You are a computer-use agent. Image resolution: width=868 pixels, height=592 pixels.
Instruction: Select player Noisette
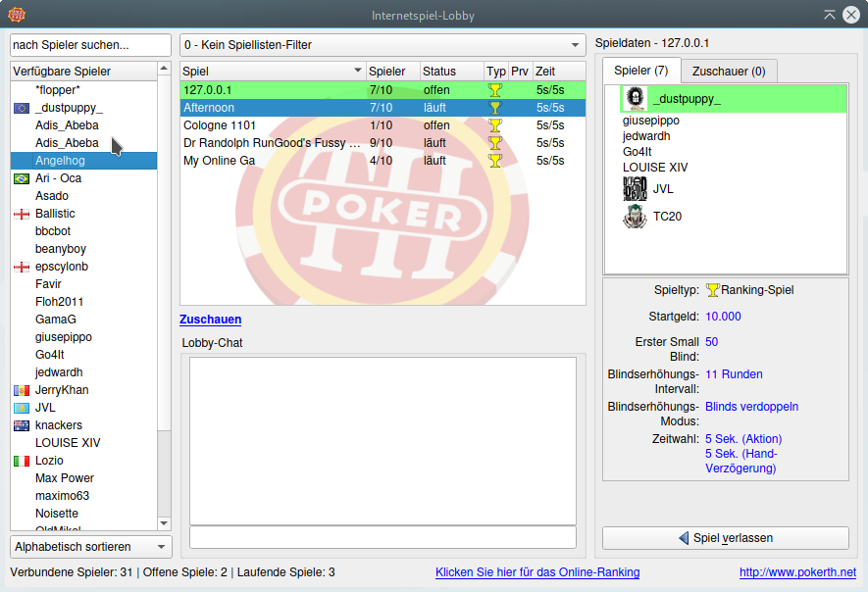tap(83, 514)
